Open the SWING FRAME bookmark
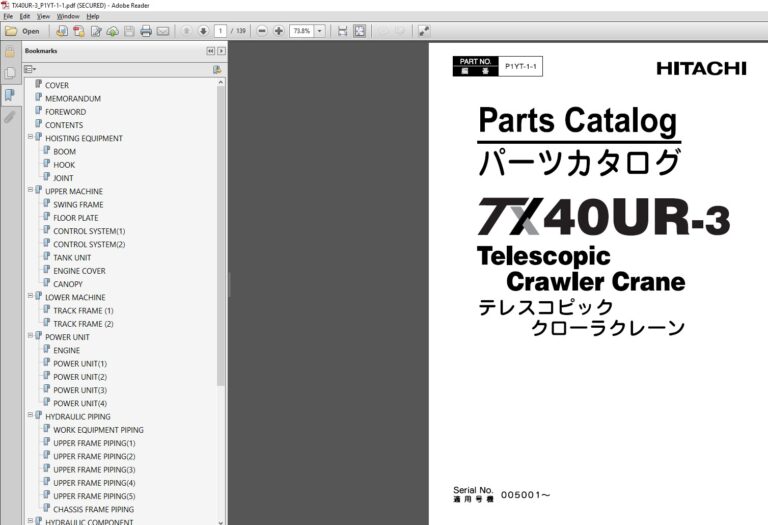The width and height of the screenshot is (768, 525). click(x=78, y=204)
